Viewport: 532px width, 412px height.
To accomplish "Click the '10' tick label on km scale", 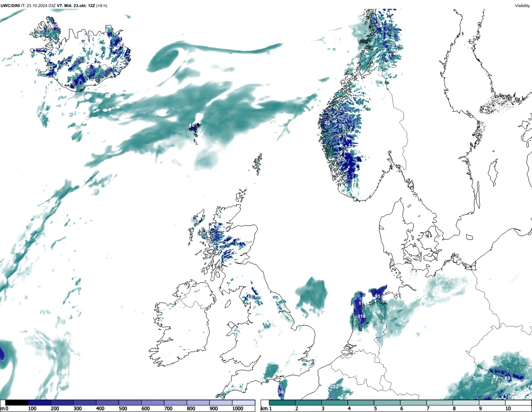I will click(x=508, y=409).
